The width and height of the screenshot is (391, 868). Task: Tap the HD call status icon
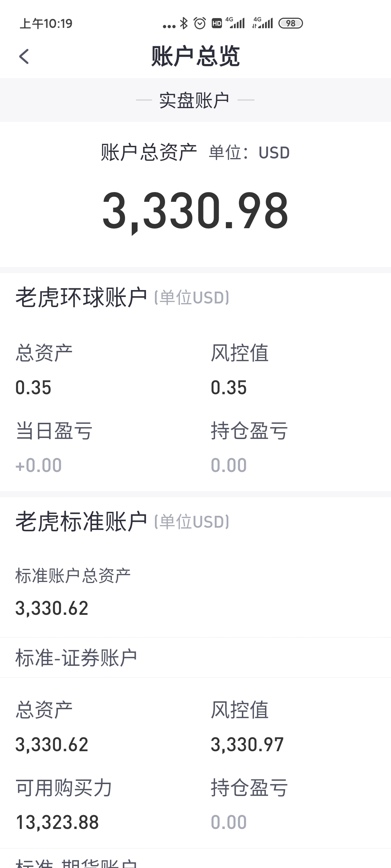click(216, 24)
